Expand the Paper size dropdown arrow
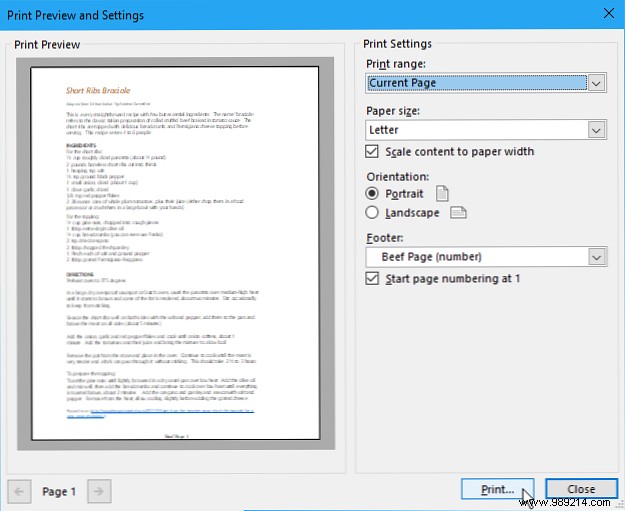The image size is (625, 511). (x=596, y=130)
